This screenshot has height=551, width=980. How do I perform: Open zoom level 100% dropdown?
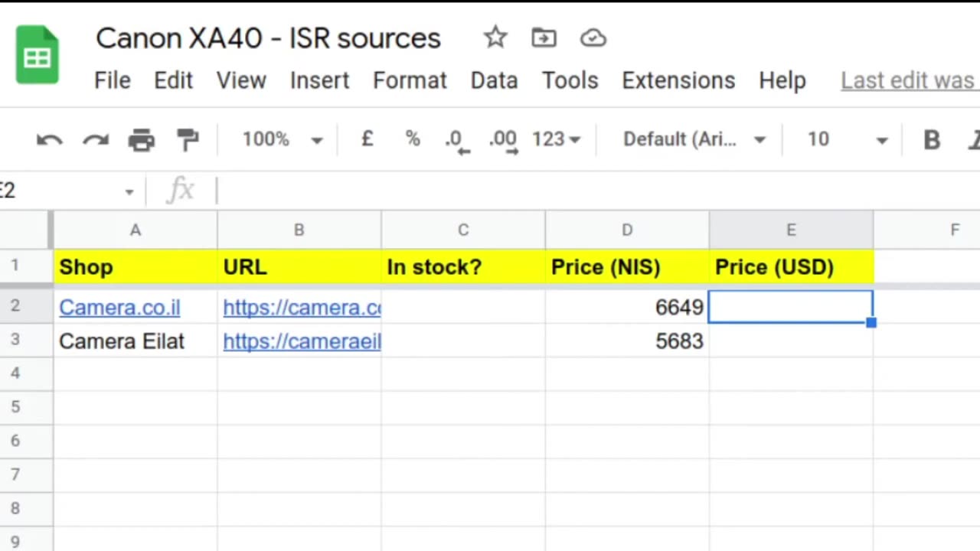pos(283,139)
